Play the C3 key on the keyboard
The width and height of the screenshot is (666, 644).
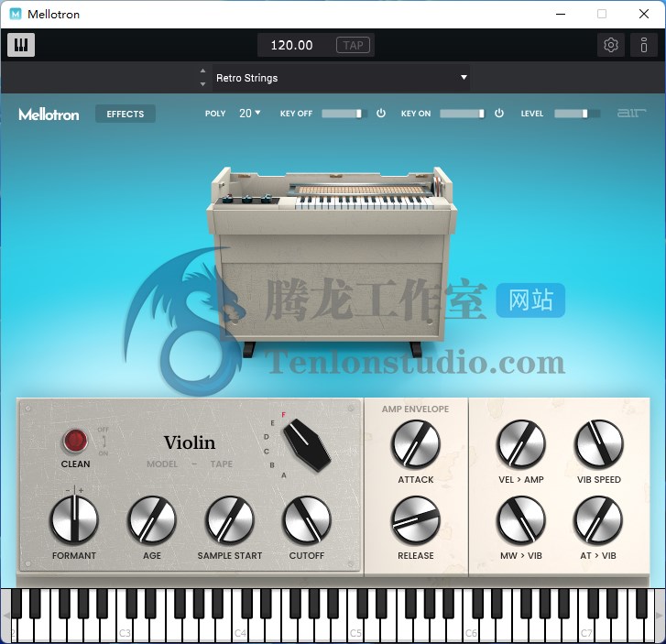click(x=124, y=628)
